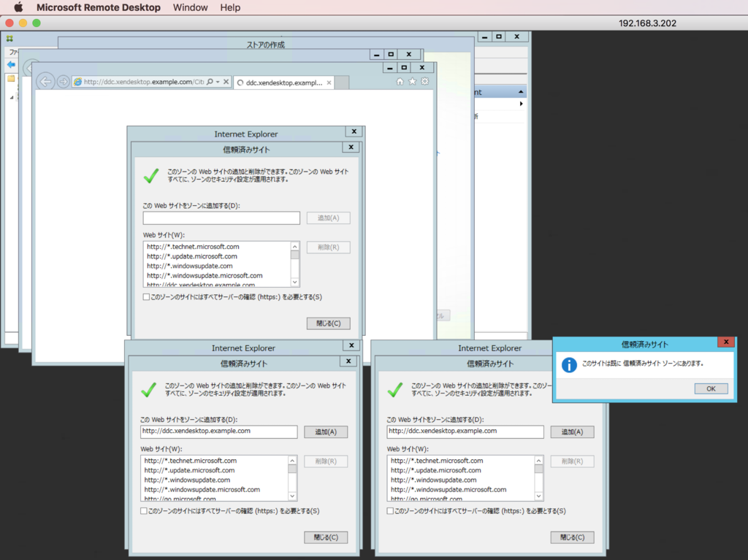Image resolution: width=748 pixels, height=560 pixels.
Task: Click the scroll down arrow of the bottom-left list
Action: click(292, 496)
